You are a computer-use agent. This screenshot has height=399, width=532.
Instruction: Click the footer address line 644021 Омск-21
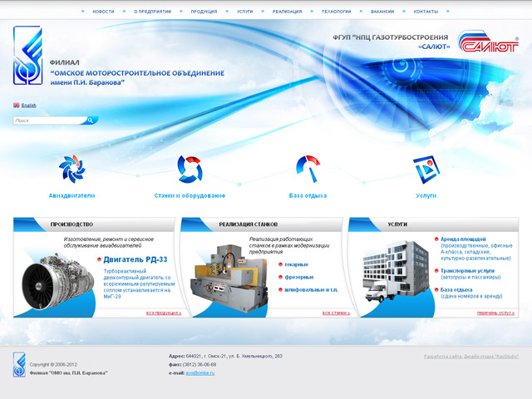click(x=225, y=357)
